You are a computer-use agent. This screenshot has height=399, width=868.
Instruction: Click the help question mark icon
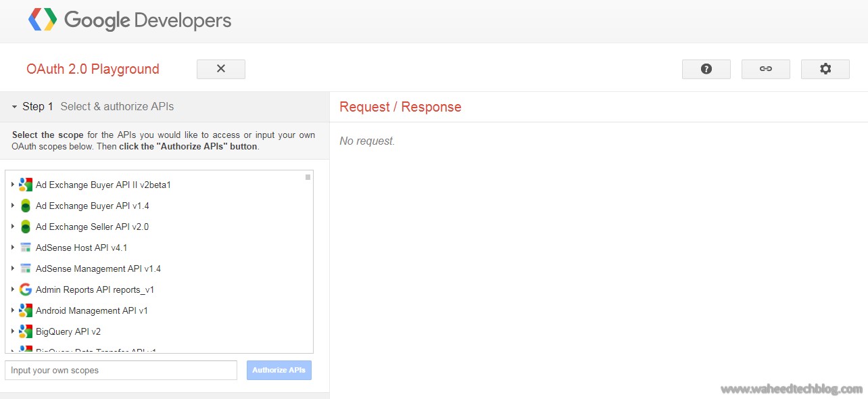(x=706, y=68)
